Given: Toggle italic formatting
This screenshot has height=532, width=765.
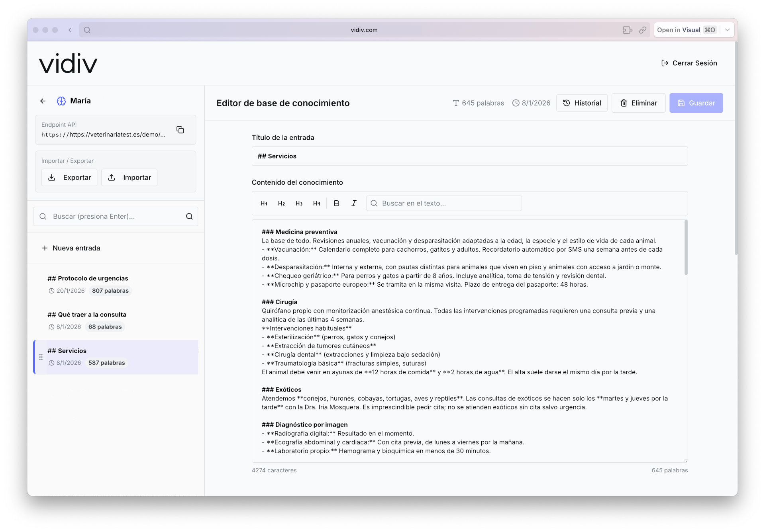Looking at the screenshot, I should [x=354, y=203].
